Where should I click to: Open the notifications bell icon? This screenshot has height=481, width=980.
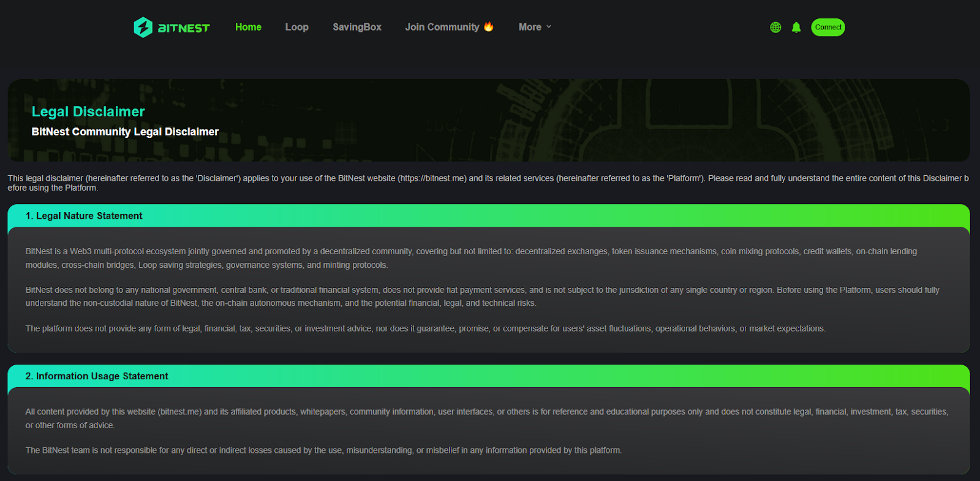(x=796, y=27)
